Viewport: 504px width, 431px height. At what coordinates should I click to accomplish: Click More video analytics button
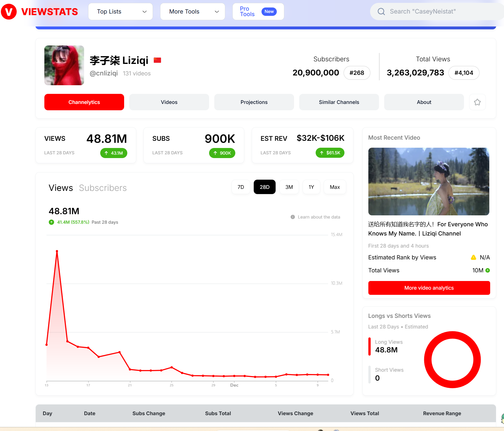[429, 288]
